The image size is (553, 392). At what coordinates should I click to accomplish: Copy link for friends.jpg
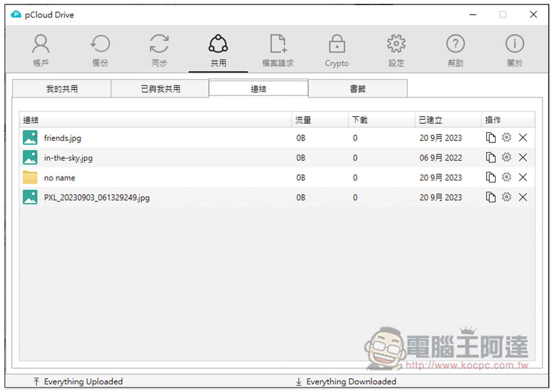pyautogui.click(x=491, y=138)
